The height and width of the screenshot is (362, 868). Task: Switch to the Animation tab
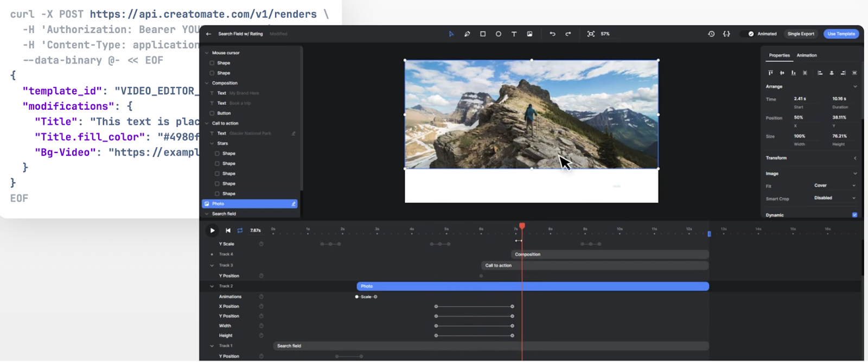(x=807, y=55)
